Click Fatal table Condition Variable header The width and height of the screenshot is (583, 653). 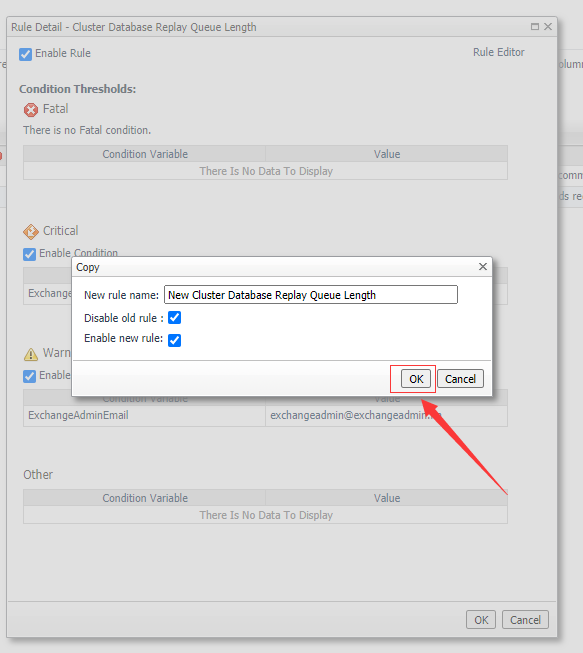(x=145, y=154)
